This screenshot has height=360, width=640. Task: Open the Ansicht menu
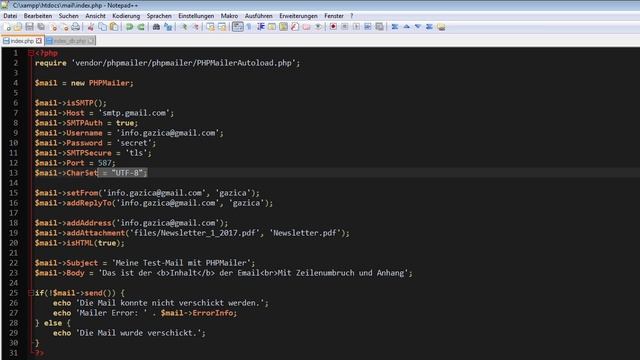(96, 16)
